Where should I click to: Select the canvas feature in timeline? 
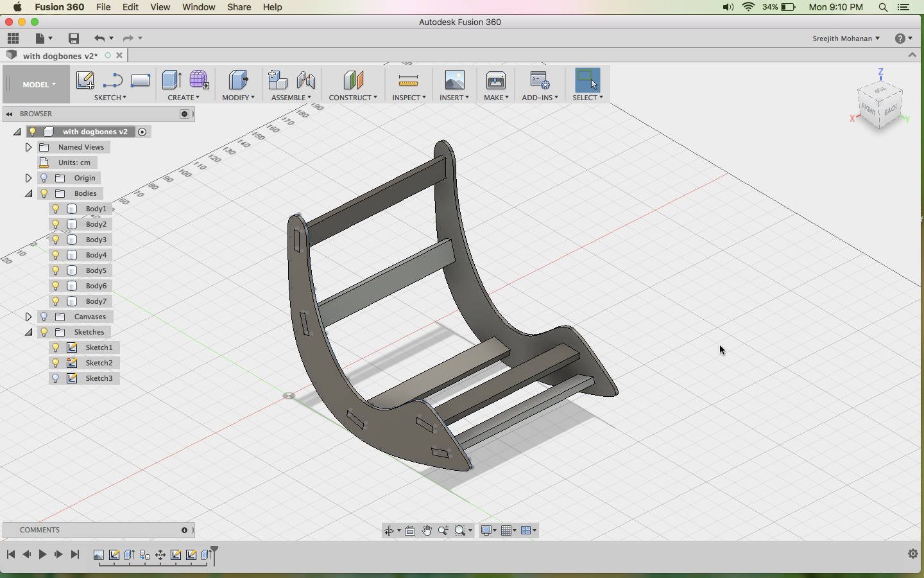[x=99, y=555]
